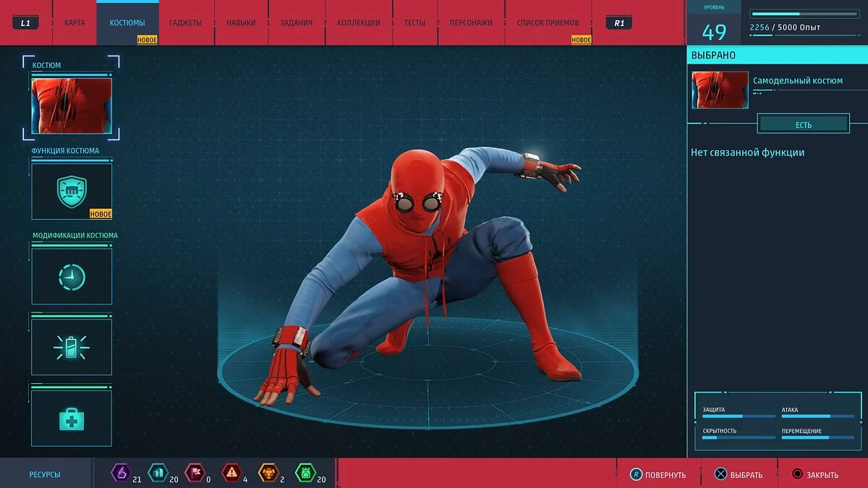The height and width of the screenshot is (488, 868).
Task: Select the clock suit mod slot
Action: tap(72, 277)
